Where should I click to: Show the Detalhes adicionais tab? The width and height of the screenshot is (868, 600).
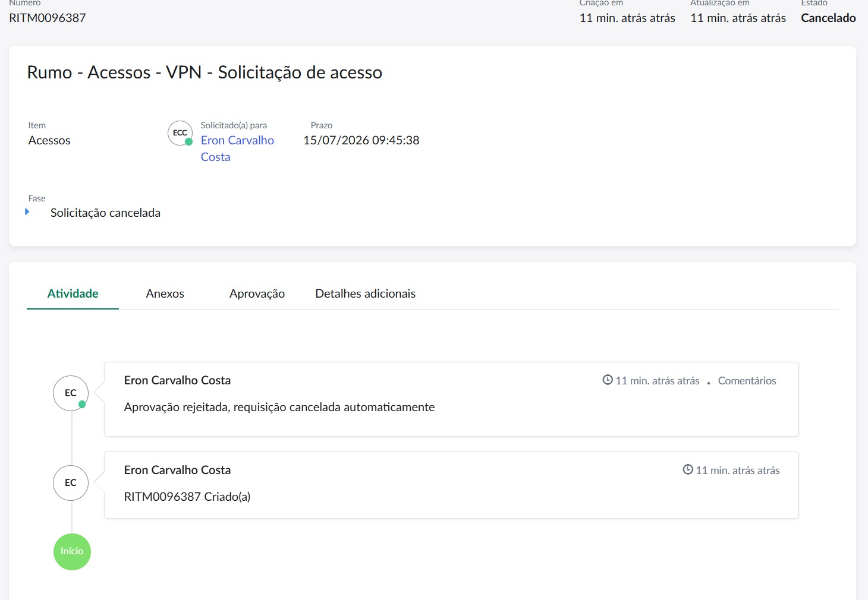click(366, 293)
